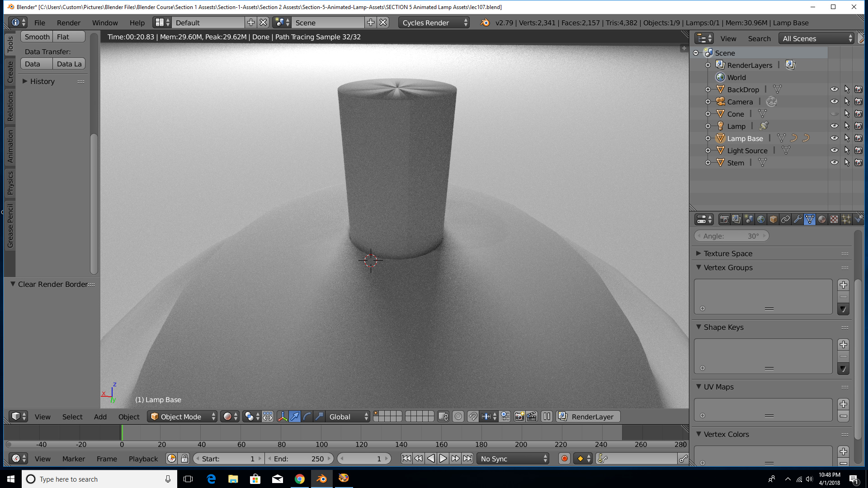Select the rotate manipulator arc icon
Image resolution: width=868 pixels, height=488 pixels.
point(307,417)
